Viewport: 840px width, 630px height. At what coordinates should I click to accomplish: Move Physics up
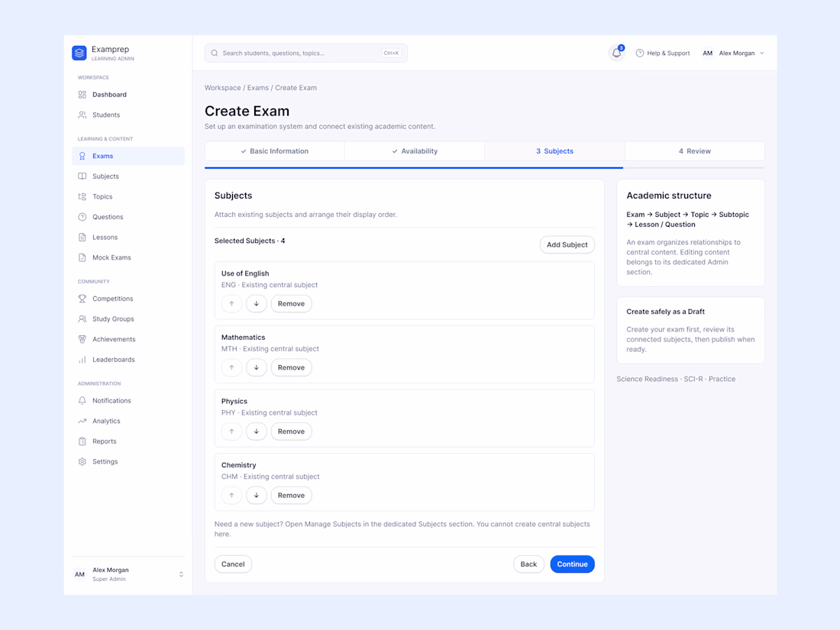coord(231,431)
